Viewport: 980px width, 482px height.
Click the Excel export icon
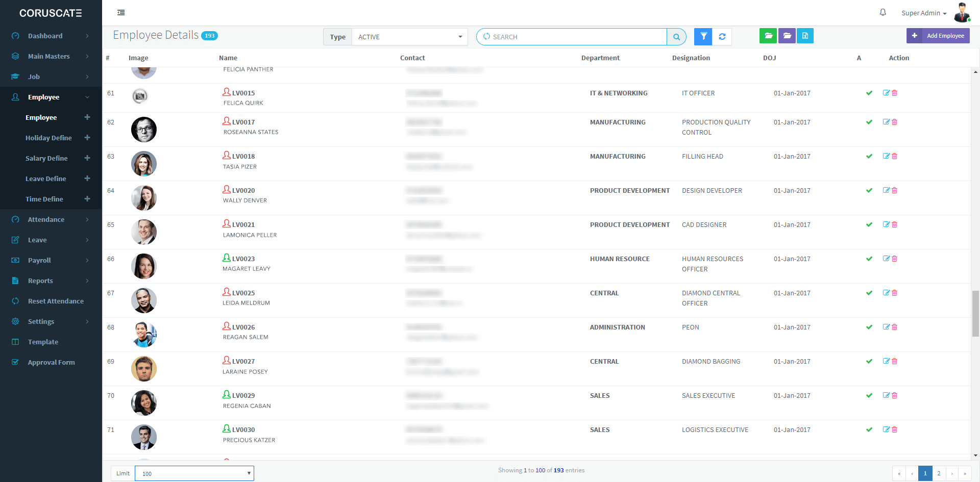click(805, 36)
